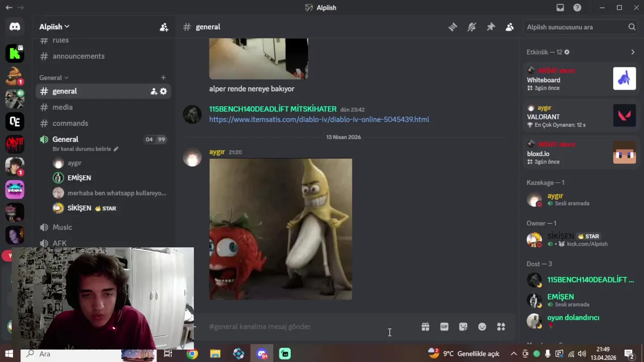Image resolution: width=644 pixels, height=362 pixels.
Task: Open Whiteboard activity icon
Action: pyautogui.click(x=624, y=78)
